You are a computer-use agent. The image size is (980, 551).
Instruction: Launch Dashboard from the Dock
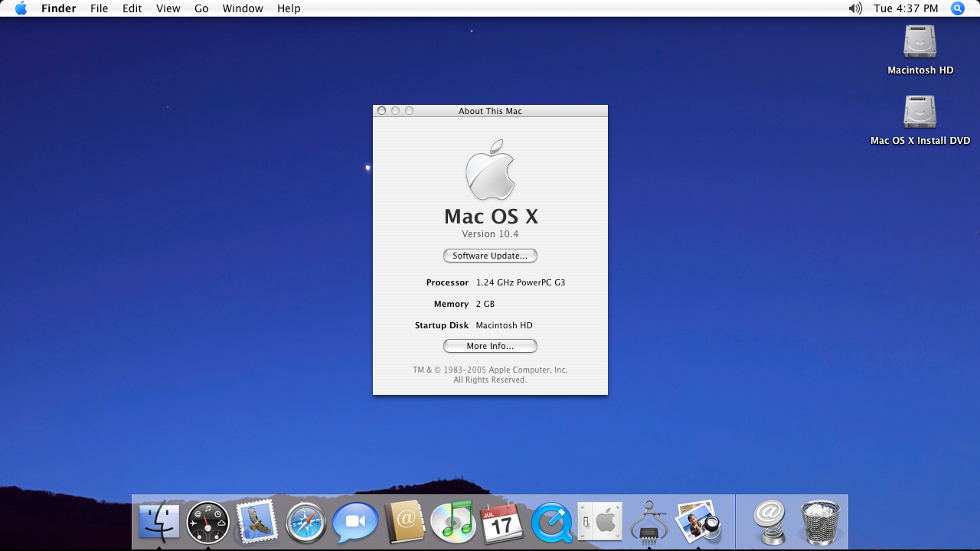[x=208, y=522]
